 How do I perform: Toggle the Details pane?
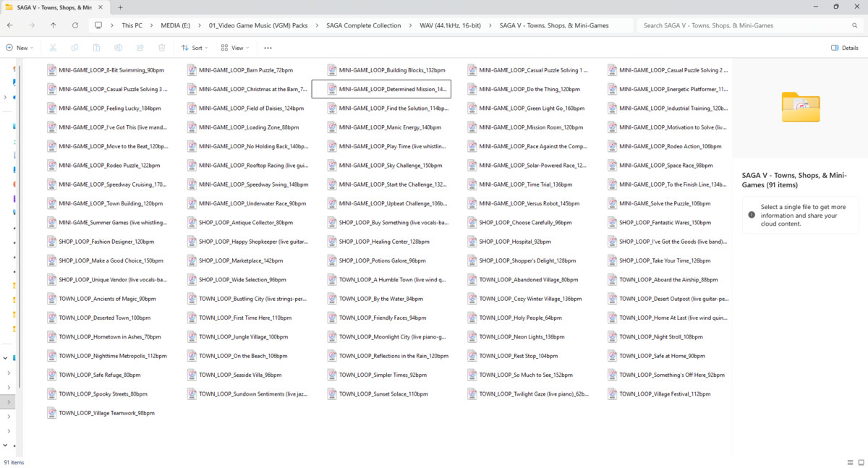pyautogui.click(x=845, y=48)
